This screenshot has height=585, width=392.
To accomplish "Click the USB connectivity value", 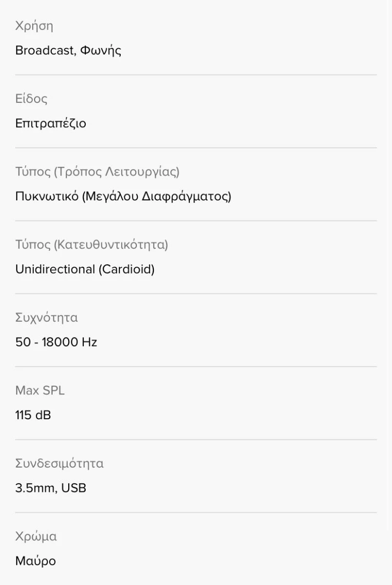I will (74, 488).
